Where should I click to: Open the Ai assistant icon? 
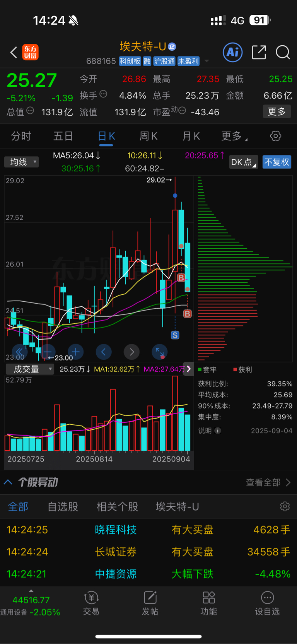pyautogui.click(x=233, y=52)
